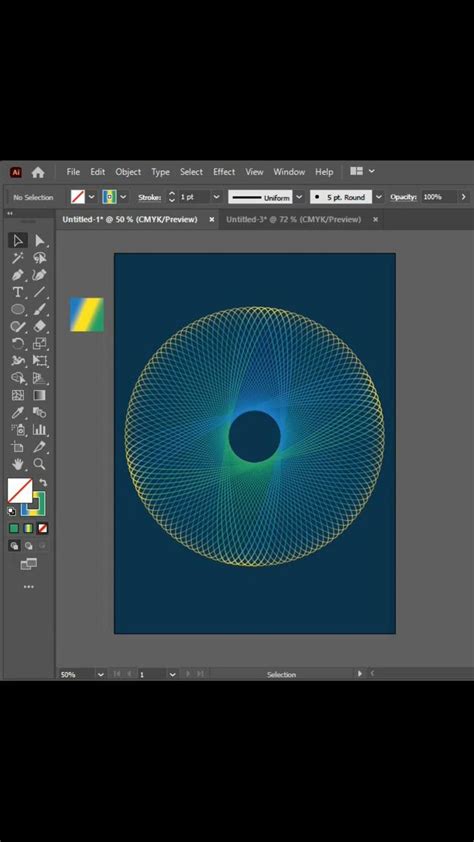Screen dimensions: 474x842
Task: Select the Perspective Grid tool
Action: tap(39, 378)
